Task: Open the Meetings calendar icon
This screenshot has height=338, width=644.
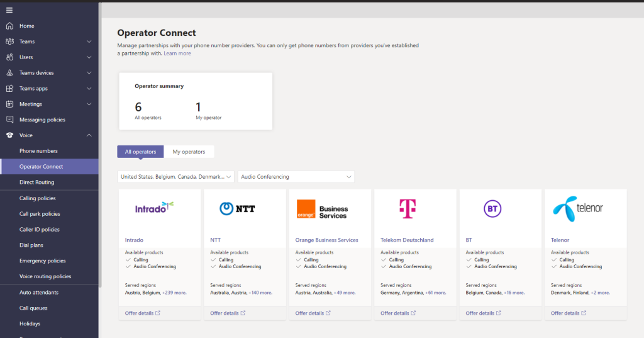Action: pyautogui.click(x=9, y=104)
